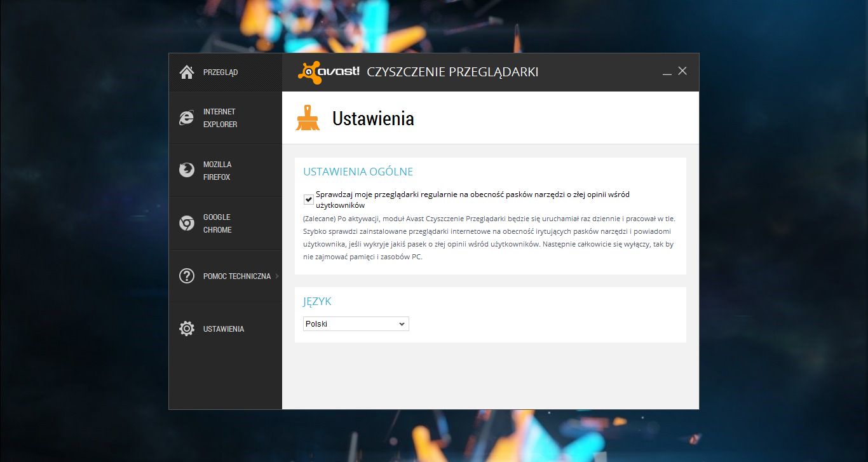868x462 pixels.
Task: Click the Internet Explorer logo icon
Action: click(186, 118)
